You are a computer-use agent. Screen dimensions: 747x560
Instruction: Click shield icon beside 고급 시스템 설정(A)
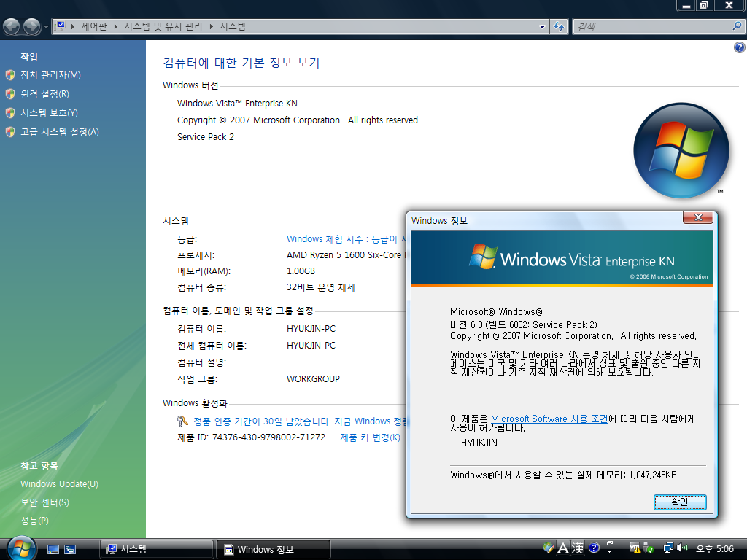[10, 132]
